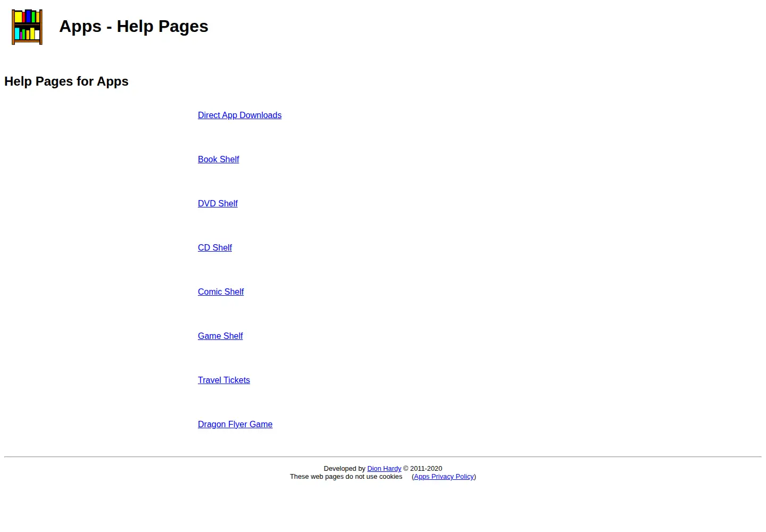Follow the Game Shelf link
The width and height of the screenshot is (766, 532).
(x=220, y=336)
